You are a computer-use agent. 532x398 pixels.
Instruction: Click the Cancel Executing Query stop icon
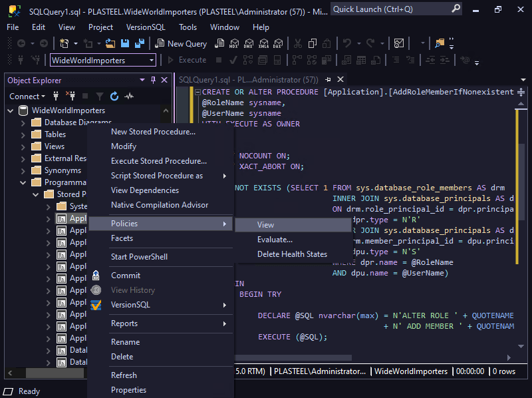click(x=219, y=60)
